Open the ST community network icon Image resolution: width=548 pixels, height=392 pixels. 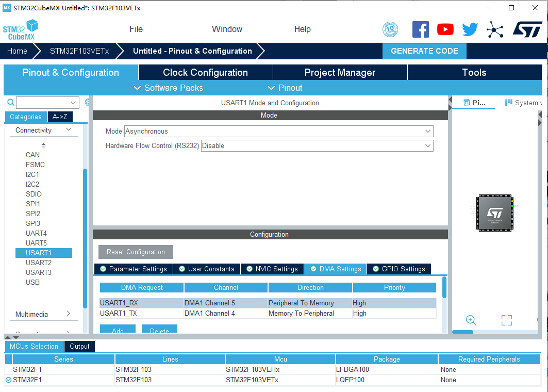pos(495,29)
